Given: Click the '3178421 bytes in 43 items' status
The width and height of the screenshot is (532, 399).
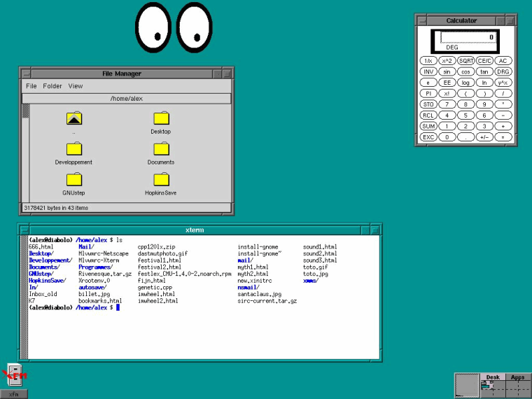Looking at the screenshot, I should point(56,208).
